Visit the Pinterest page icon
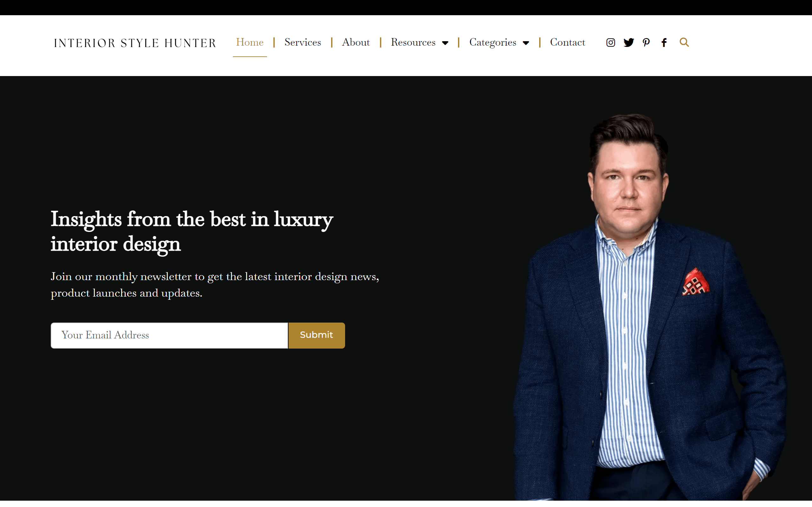Viewport: 812px width, 507px height. (x=646, y=42)
